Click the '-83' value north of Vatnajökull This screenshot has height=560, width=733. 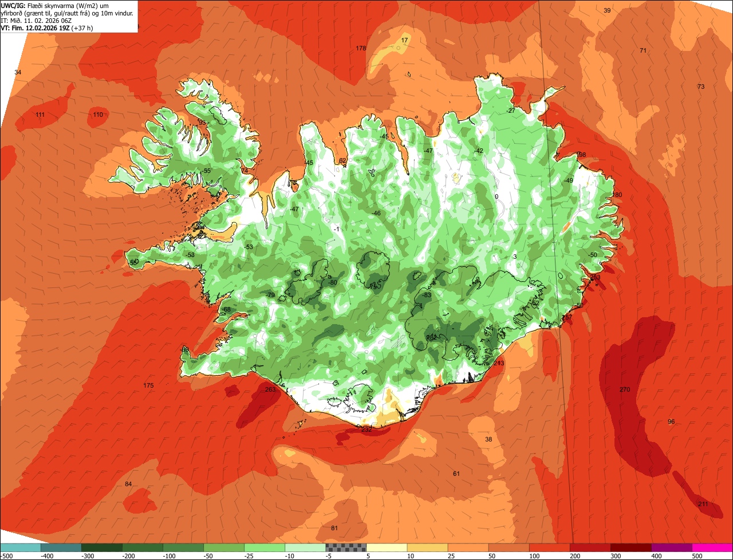[x=426, y=295]
